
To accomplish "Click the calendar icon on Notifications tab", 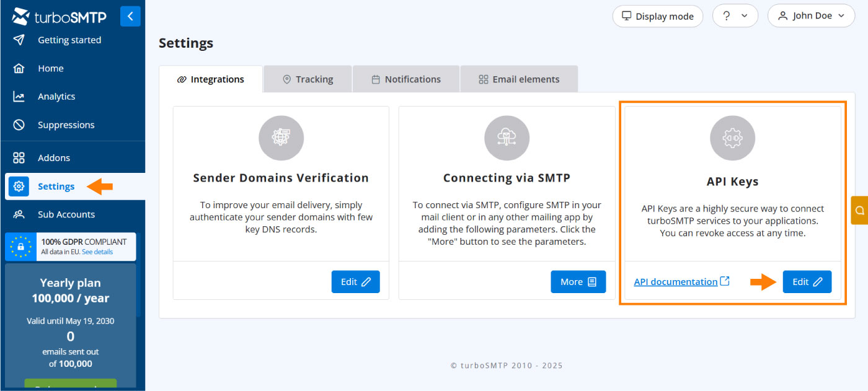I will (x=376, y=79).
